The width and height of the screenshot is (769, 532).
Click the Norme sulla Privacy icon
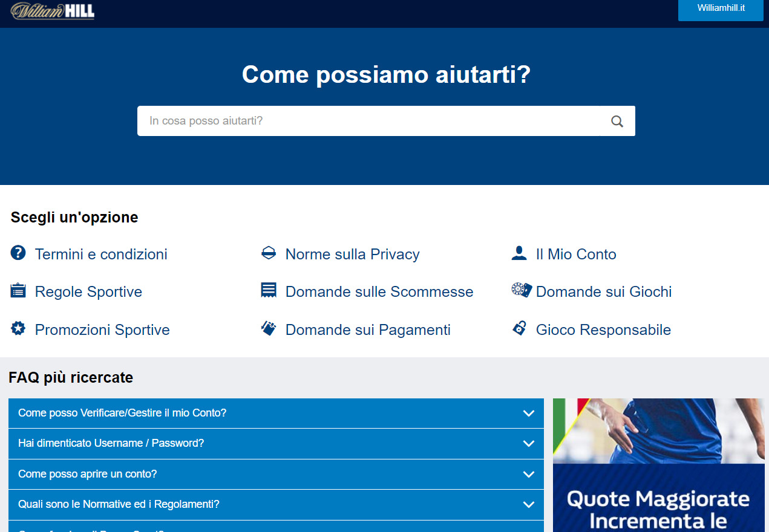click(269, 253)
